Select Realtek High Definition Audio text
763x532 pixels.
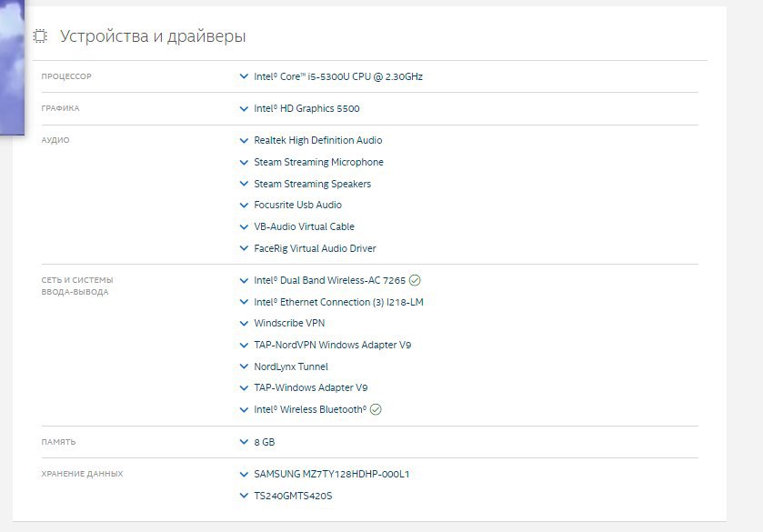coord(317,140)
